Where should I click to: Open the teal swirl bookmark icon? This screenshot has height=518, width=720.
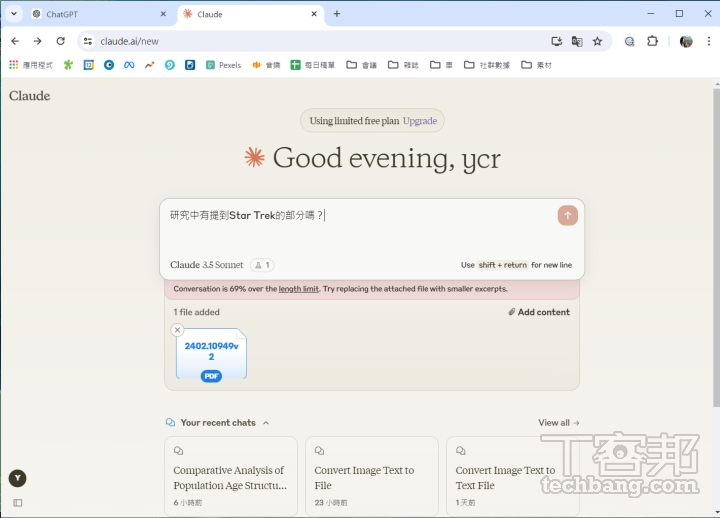pos(170,65)
